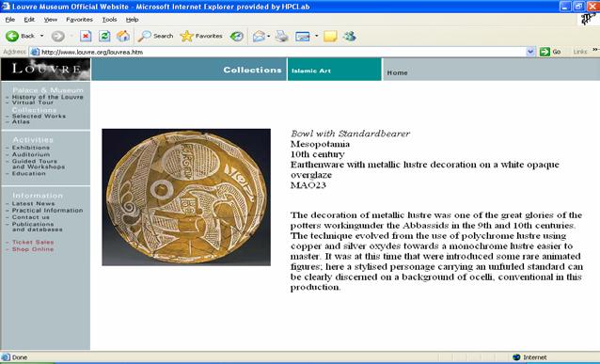Open the Ticket Sales link
Viewport: 600px width, 364px height.
pyautogui.click(x=33, y=243)
